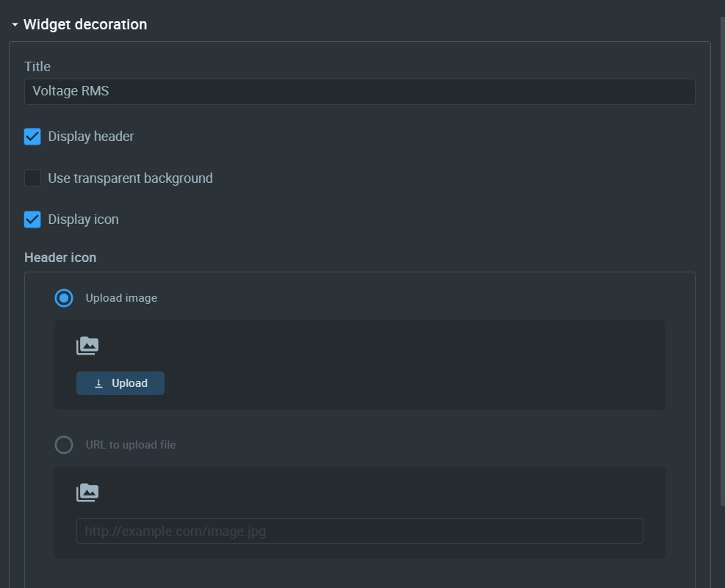Viewport: 725px width, 588px height.
Task: Click the Header icon section label
Action: [x=60, y=257]
